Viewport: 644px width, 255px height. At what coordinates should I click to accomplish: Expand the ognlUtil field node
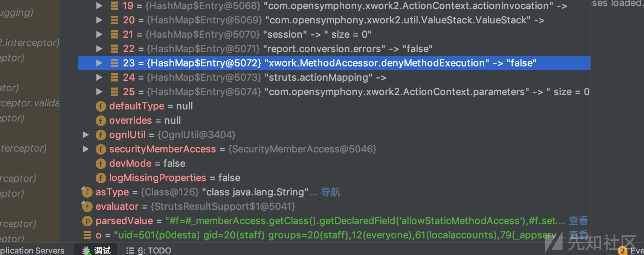(85, 135)
